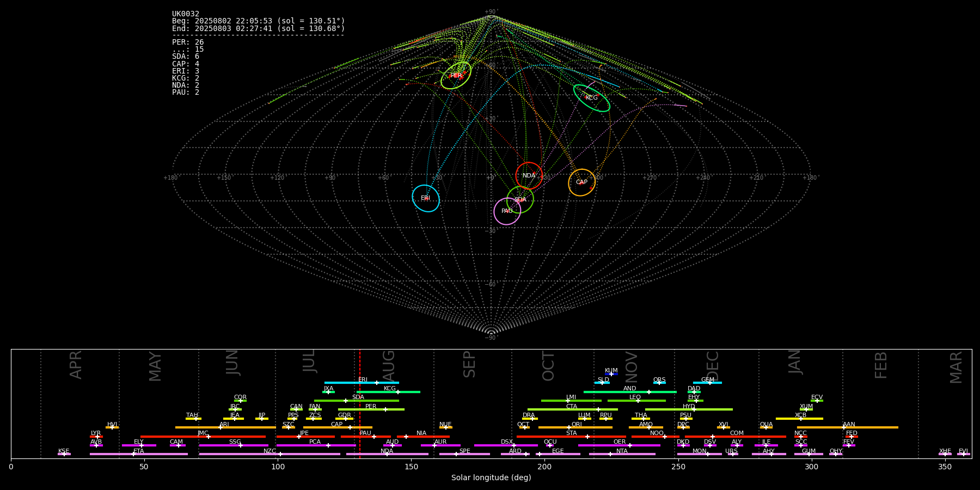Click the NTA shower bar in timeline

(622, 454)
